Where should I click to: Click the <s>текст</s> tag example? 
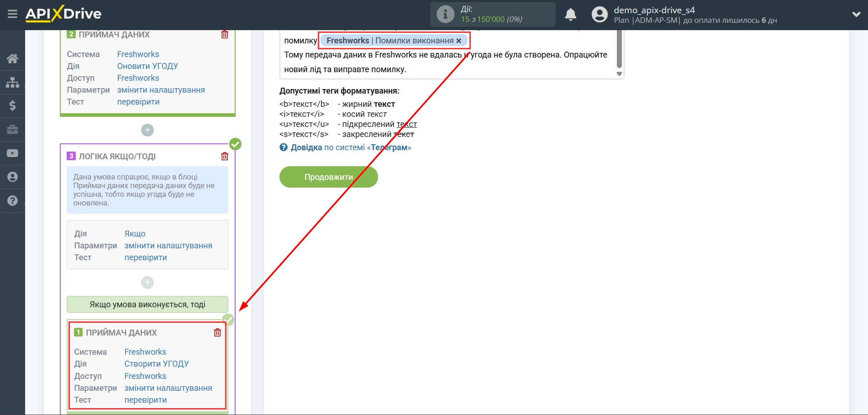(304, 134)
